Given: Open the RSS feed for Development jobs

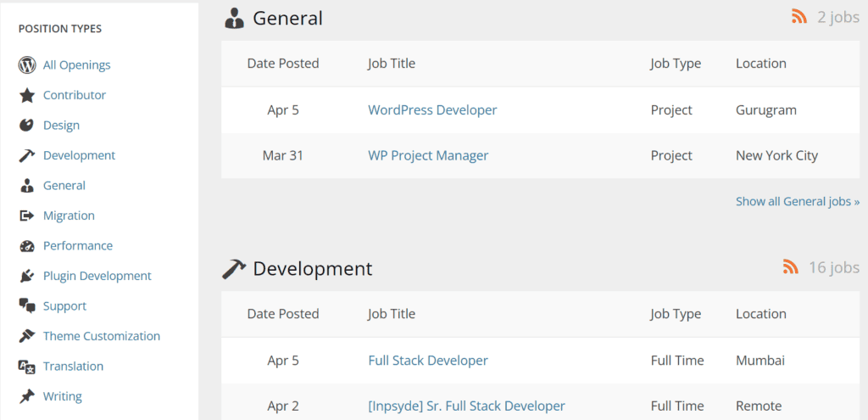Looking at the screenshot, I should (790, 268).
